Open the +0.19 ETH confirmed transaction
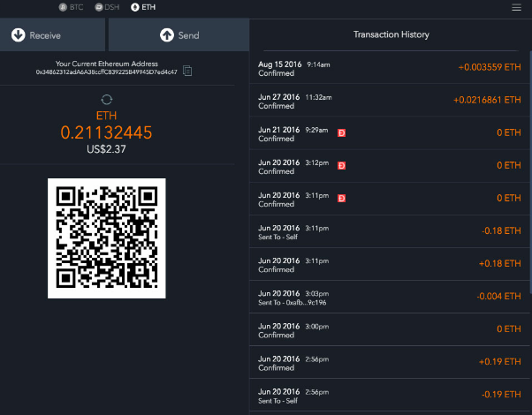The width and height of the screenshot is (532, 415). tap(390, 362)
